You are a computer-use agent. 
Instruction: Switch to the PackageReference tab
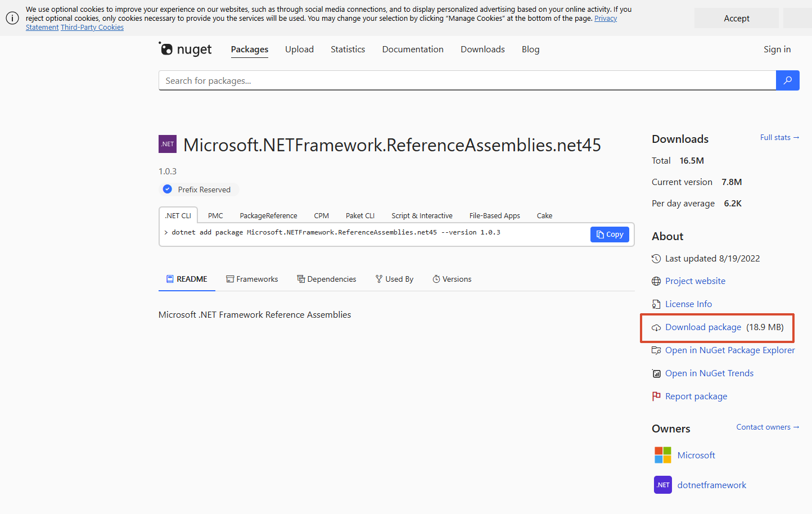pos(268,215)
